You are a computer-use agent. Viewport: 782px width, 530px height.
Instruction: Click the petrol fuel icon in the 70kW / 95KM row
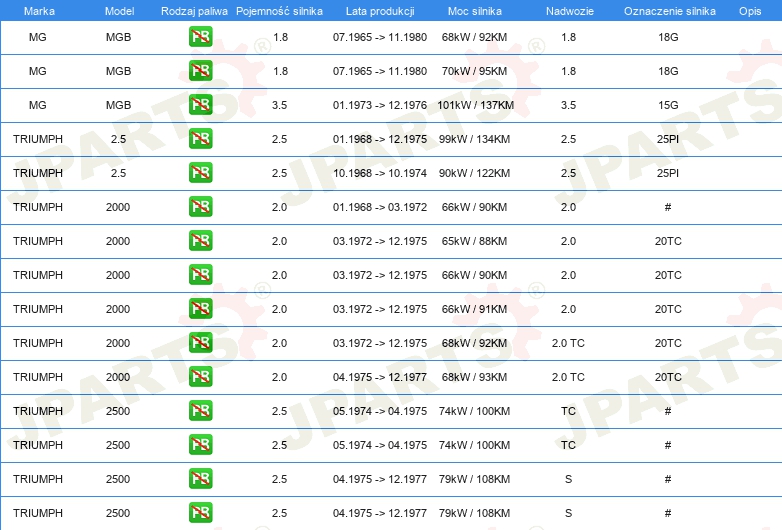tap(200, 71)
